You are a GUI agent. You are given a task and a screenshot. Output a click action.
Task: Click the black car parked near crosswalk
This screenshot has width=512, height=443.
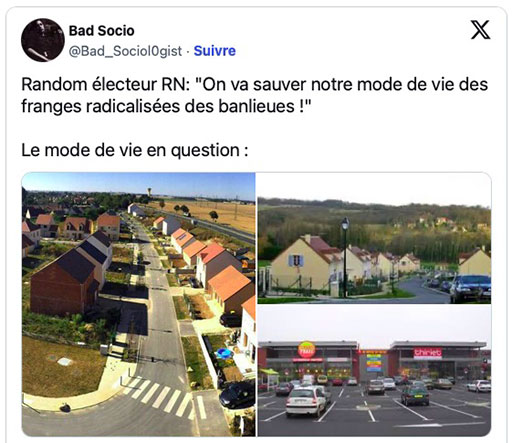click(237, 395)
